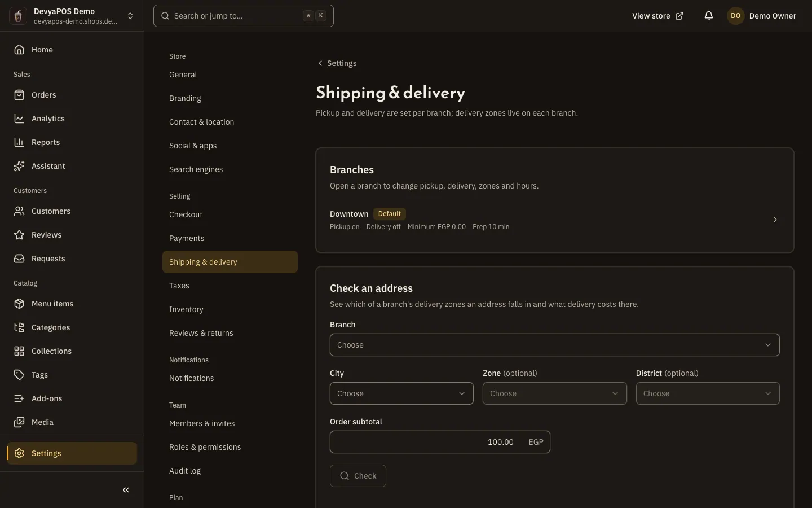Click the Reviews star icon
Image resolution: width=812 pixels, height=508 pixels.
click(x=19, y=235)
